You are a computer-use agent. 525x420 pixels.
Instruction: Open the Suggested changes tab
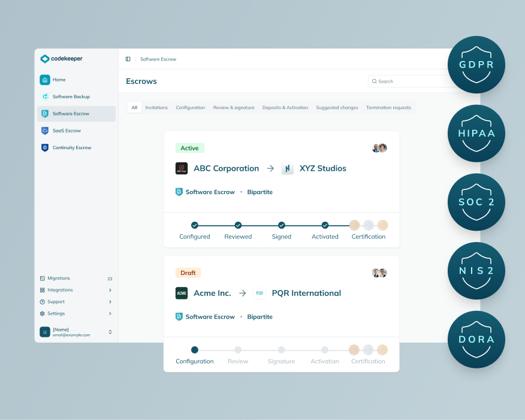coord(337,107)
